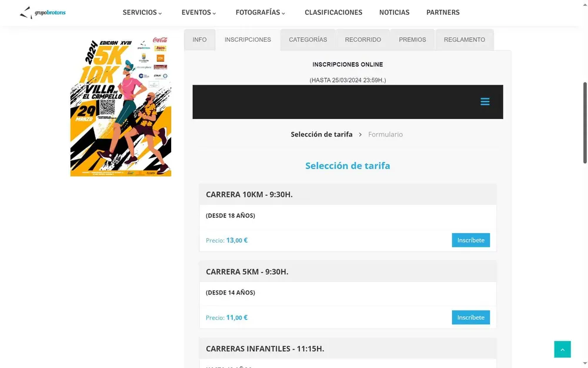
Task: Switch to the Categorías tab
Action: (308, 39)
